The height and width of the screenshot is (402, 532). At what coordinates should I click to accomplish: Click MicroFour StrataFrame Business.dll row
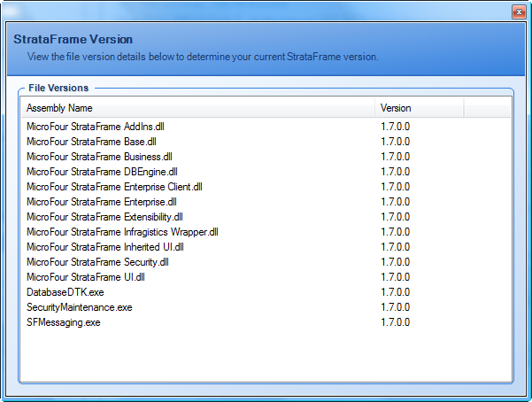(x=98, y=157)
